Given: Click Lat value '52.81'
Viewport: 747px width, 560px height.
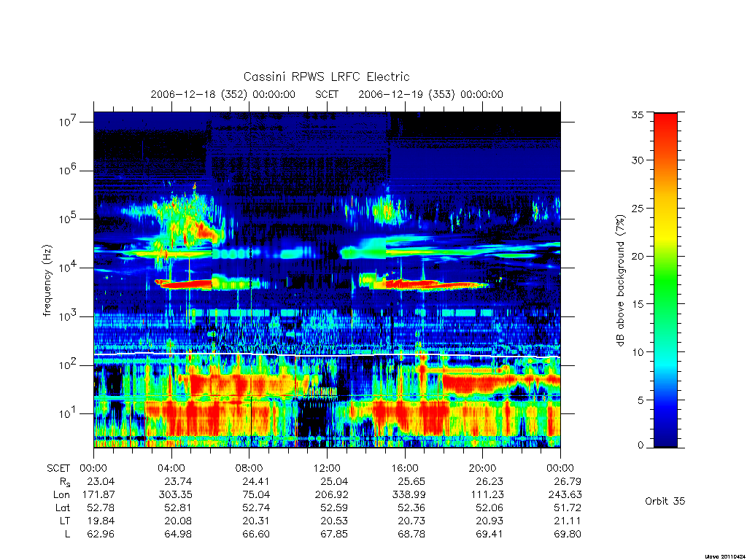Looking at the screenshot, I should [x=178, y=507].
